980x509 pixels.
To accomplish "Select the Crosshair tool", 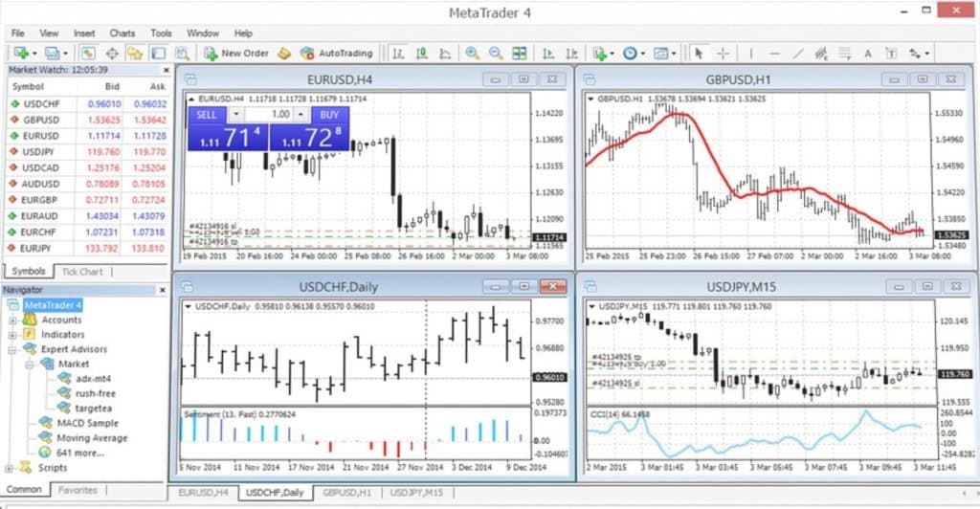I will [723, 53].
